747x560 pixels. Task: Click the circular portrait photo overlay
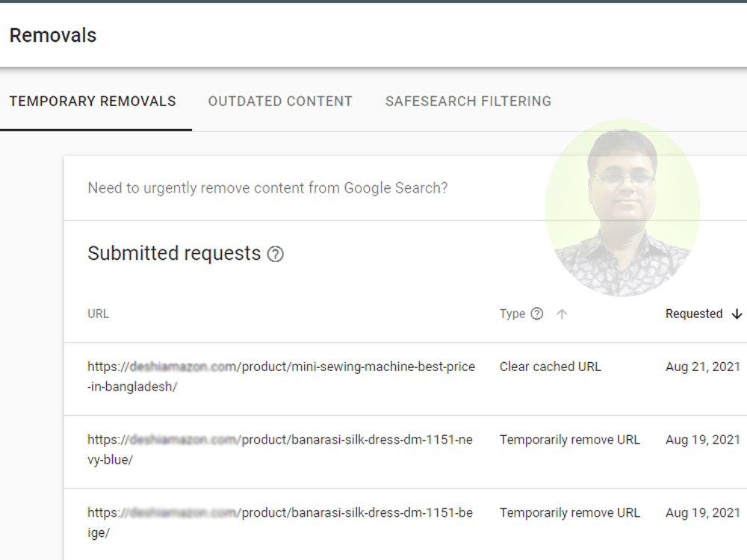coord(623,208)
